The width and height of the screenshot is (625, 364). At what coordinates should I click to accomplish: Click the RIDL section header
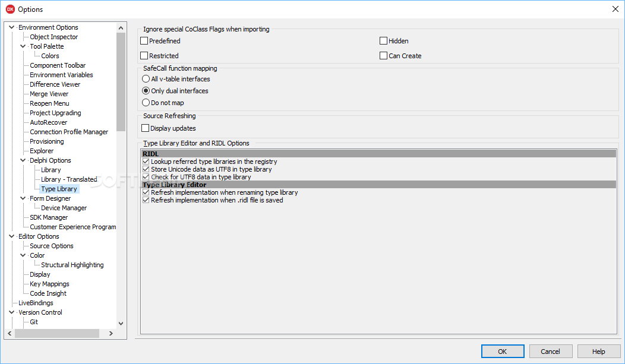378,154
